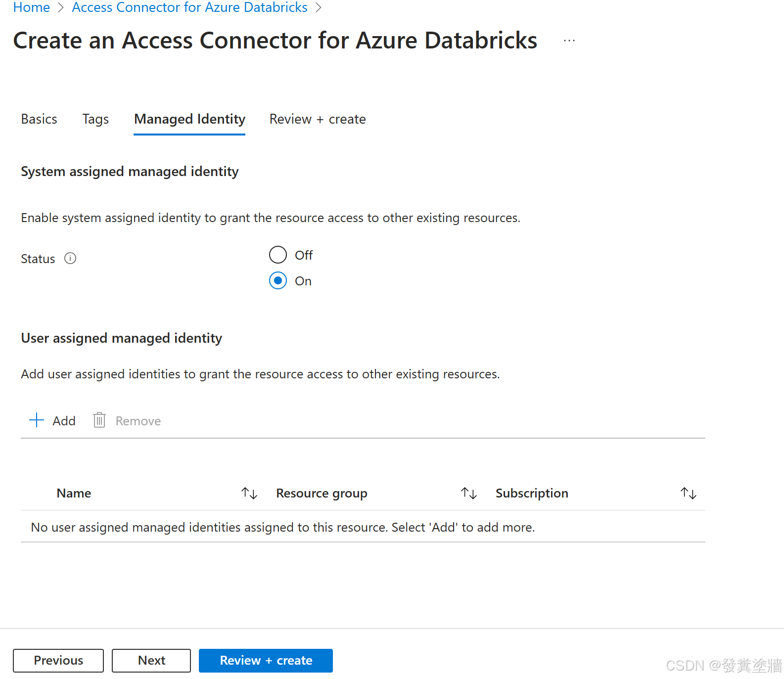Click the Next button

coord(151,661)
